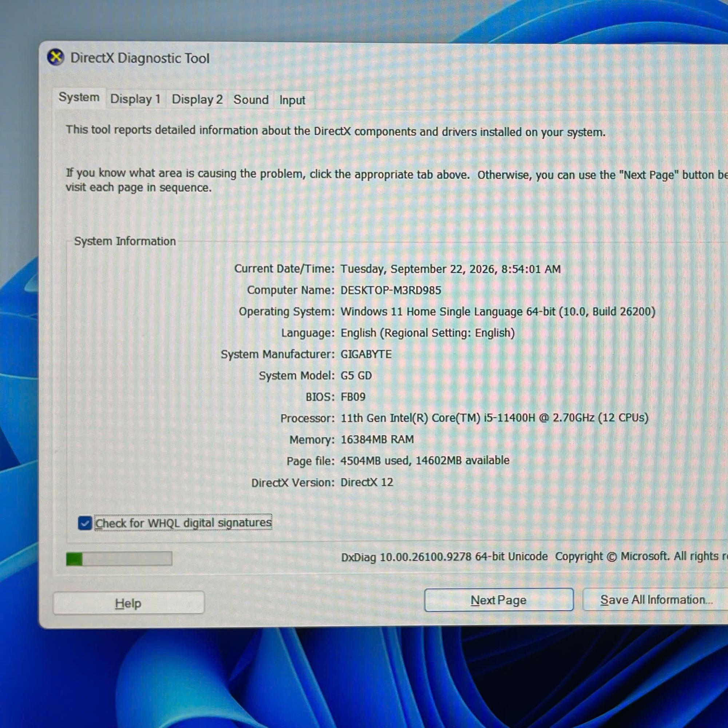Click the DirectX 12 version value
The height and width of the screenshot is (728, 728).
pyautogui.click(x=367, y=482)
